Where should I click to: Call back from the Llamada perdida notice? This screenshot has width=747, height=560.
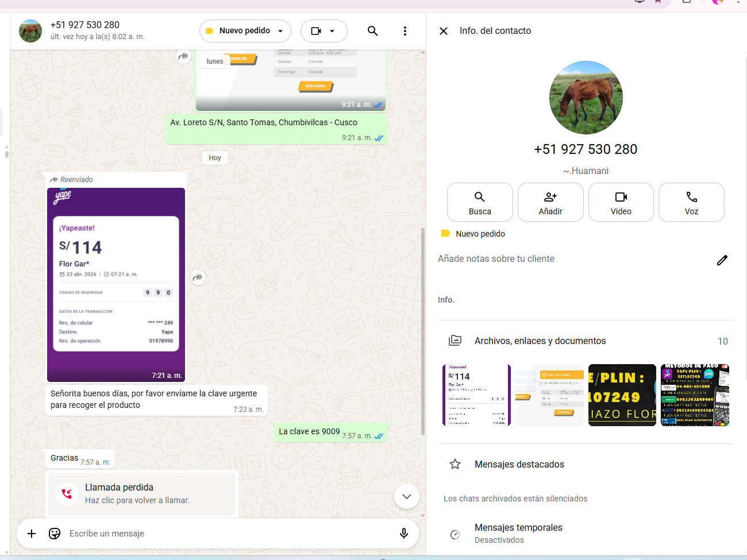pyautogui.click(x=141, y=494)
